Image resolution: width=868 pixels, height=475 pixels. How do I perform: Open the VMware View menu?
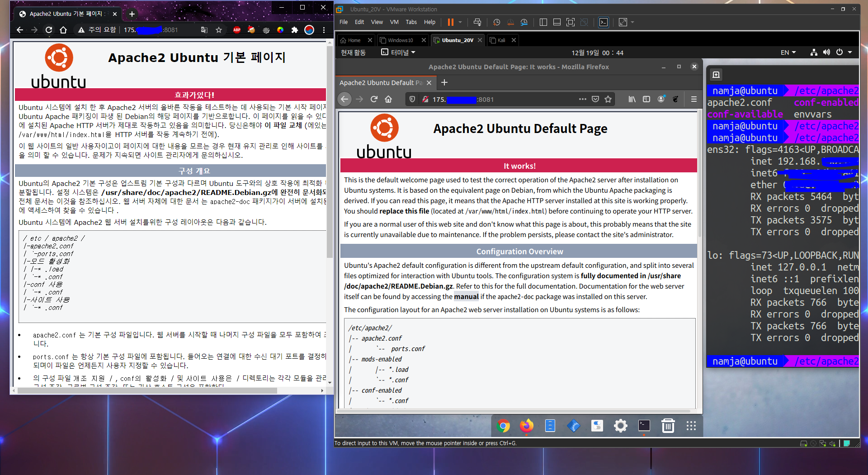point(377,22)
